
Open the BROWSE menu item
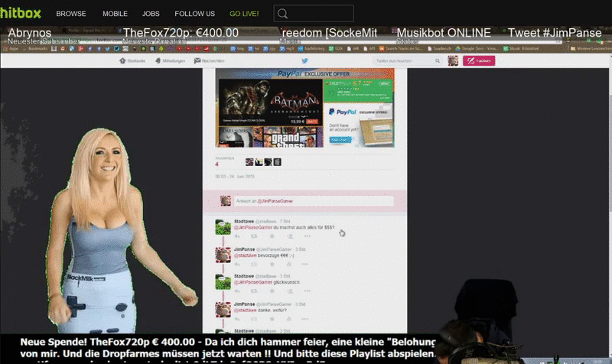(71, 14)
